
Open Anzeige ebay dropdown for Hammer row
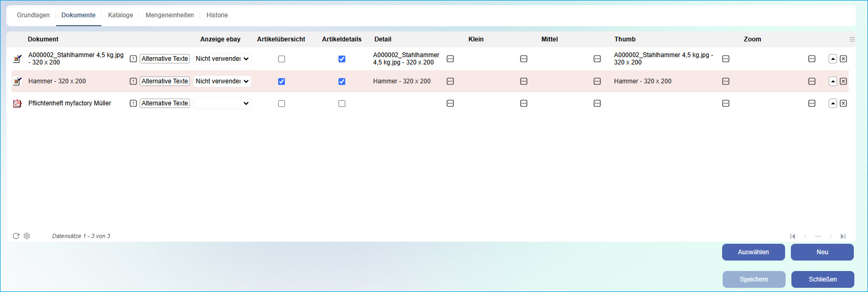point(222,81)
